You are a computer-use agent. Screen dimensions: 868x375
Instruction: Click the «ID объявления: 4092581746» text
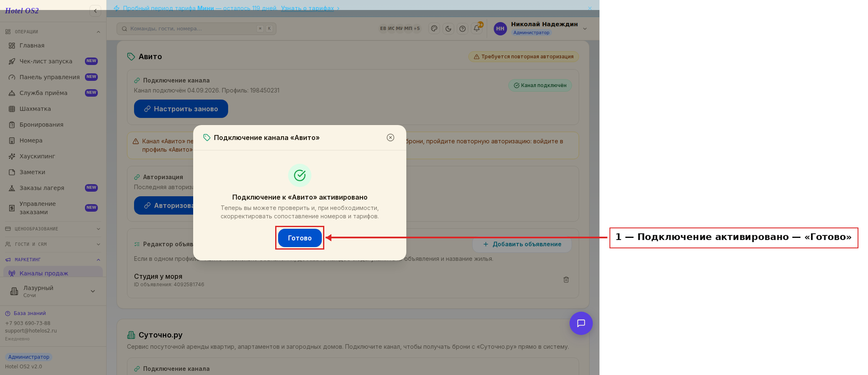pos(169,285)
